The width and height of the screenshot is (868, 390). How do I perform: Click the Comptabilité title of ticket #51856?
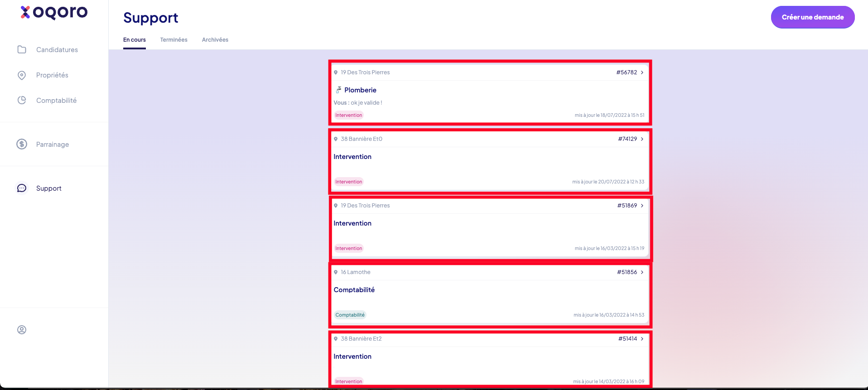[354, 290]
